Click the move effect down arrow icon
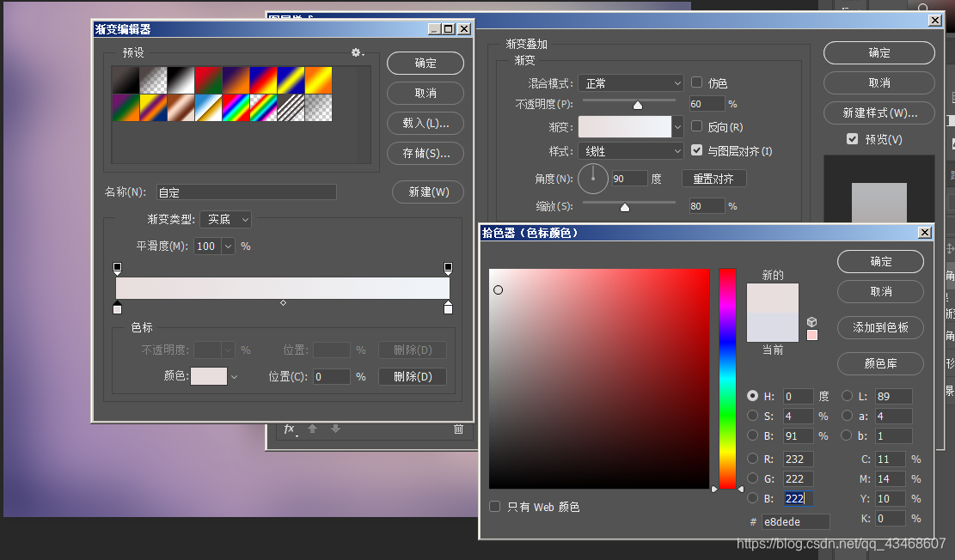 (335, 428)
